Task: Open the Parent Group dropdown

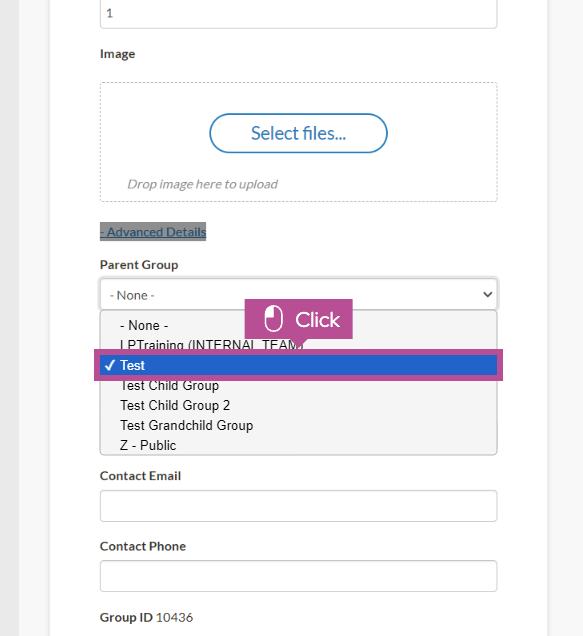Action: (x=298, y=294)
